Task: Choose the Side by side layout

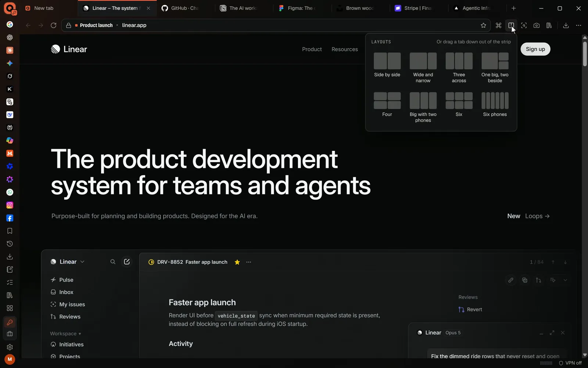Action: [x=387, y=65]
